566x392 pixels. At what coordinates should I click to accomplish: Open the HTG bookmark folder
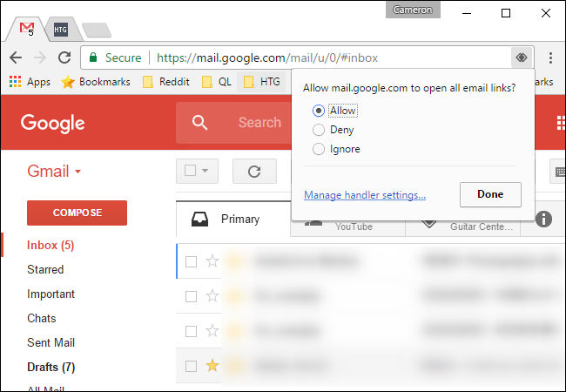(262, 82)
